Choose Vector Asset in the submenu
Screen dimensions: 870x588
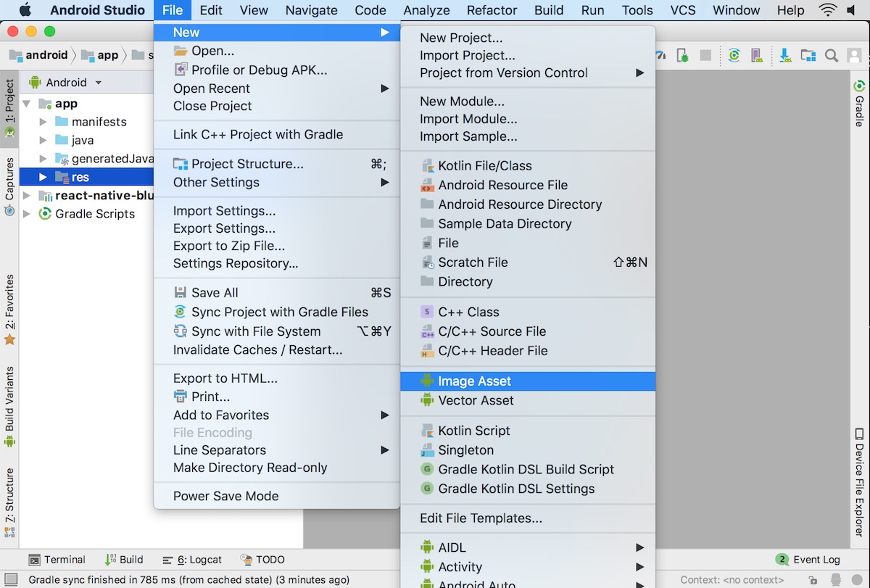coord(477,400)
